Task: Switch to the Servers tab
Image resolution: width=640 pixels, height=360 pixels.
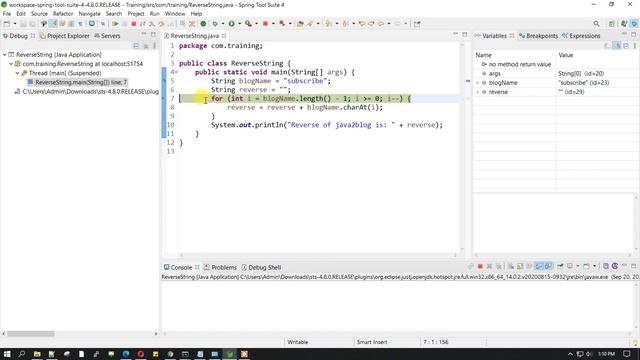Action: (107, 36)
